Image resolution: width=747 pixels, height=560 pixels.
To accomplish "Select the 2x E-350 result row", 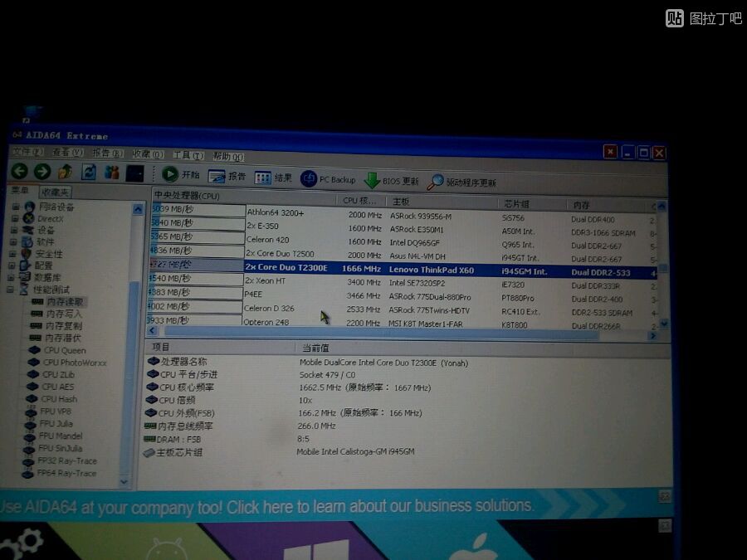I will [403, 227].
